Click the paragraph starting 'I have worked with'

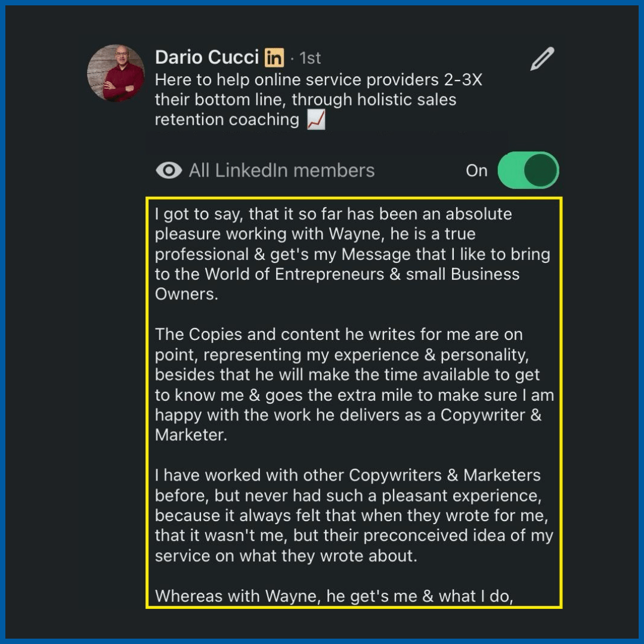tap(354, 515)
